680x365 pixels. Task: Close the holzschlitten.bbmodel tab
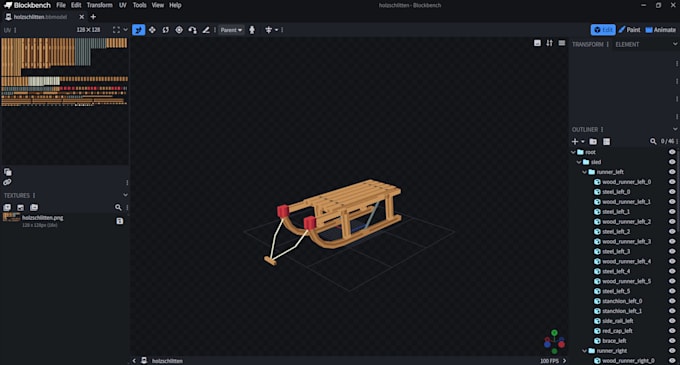click(x=82, y=17)
